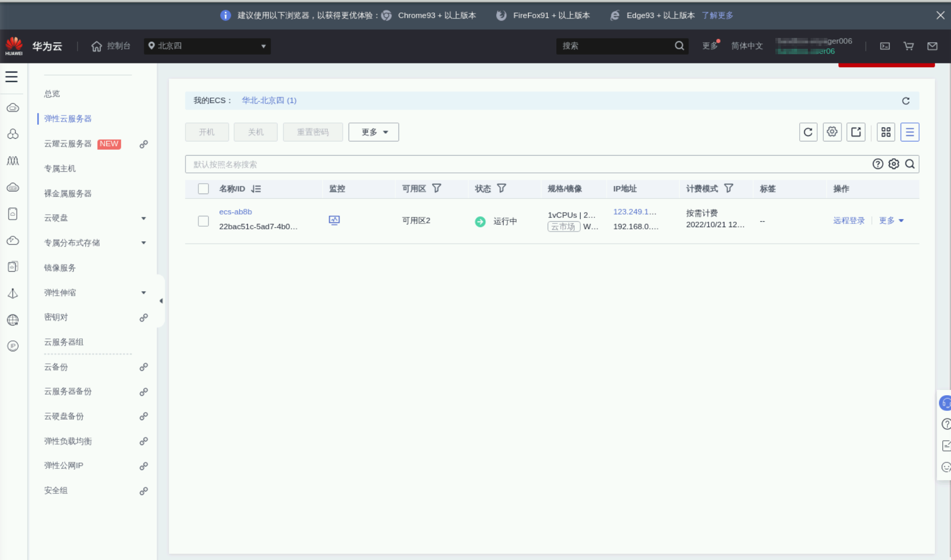Open the 更多 top navigation menu

710,46
